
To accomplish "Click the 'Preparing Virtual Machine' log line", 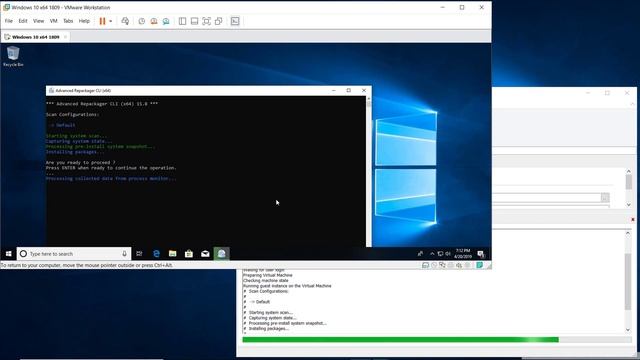I will [x=267, y=276].
